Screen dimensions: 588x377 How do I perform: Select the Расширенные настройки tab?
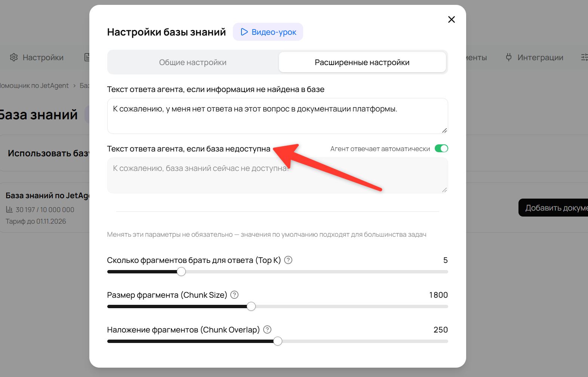coord(362,62)
